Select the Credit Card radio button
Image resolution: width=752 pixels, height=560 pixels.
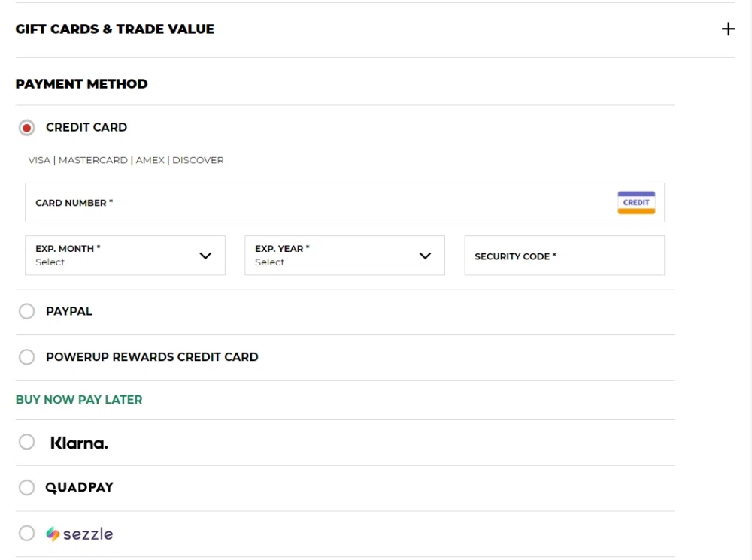[x=27, y=128]
